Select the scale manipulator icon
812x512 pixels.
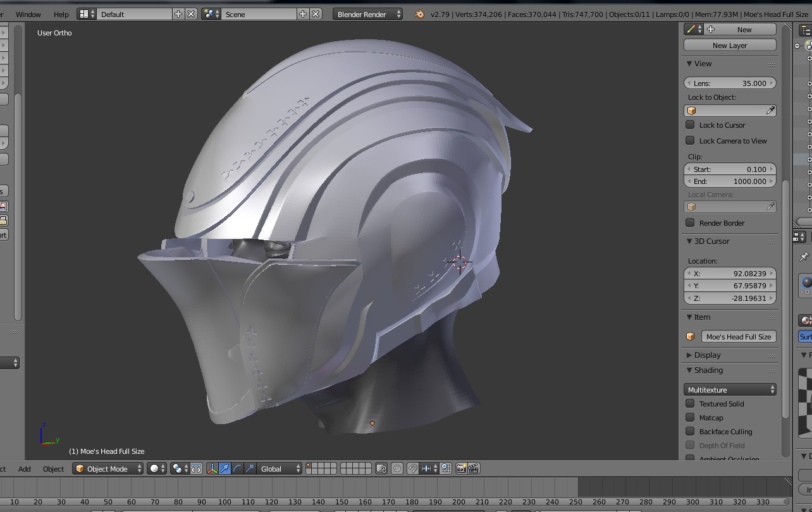[250, 469]
